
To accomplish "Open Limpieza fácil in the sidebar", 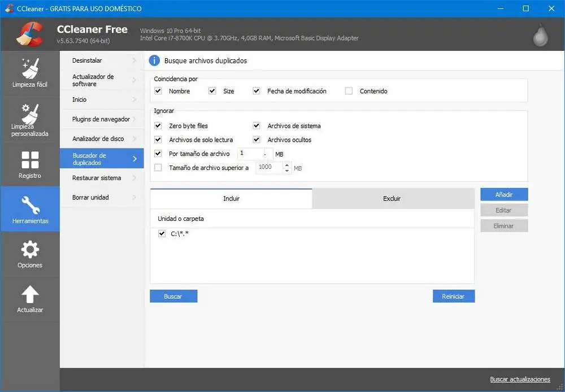I will click(29, 73).
